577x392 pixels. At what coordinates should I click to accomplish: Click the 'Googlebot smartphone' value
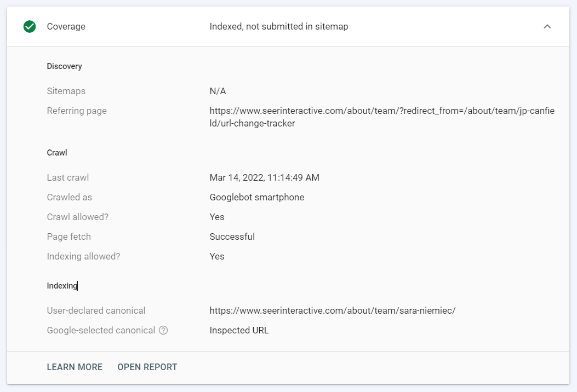click(256, 197)
